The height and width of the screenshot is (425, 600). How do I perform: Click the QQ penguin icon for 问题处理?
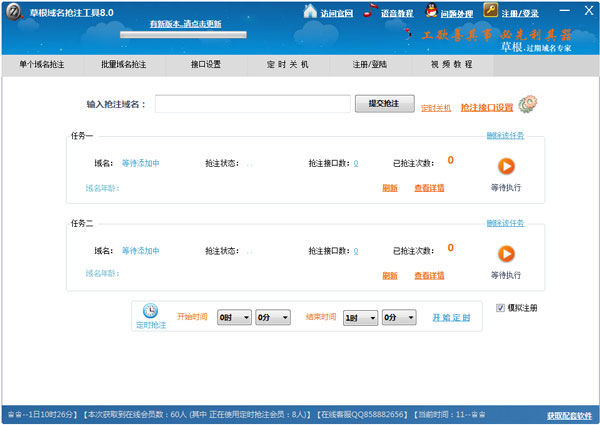(x=431, y=10)
